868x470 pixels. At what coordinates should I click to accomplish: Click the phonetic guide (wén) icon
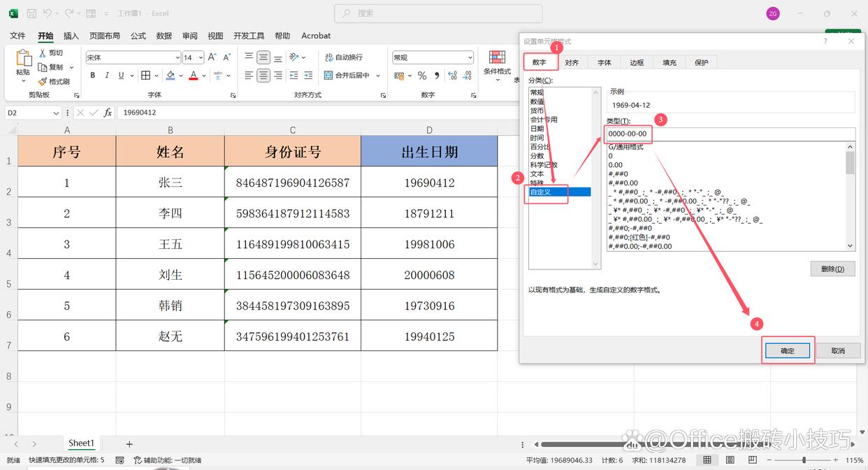[218, 76]
